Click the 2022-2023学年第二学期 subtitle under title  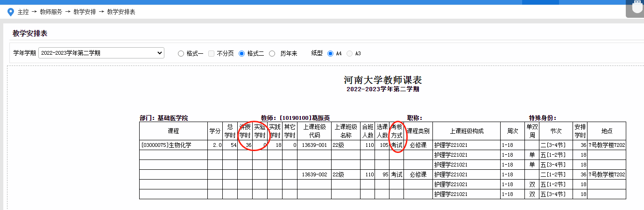(x=382, y=89)
